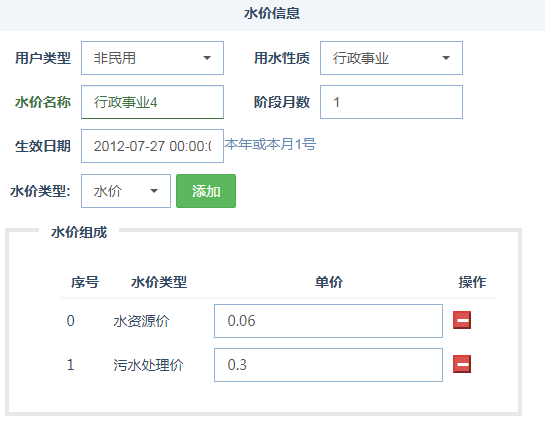
Task: Click the 水资源价 row label
Action: click(141, 321)
